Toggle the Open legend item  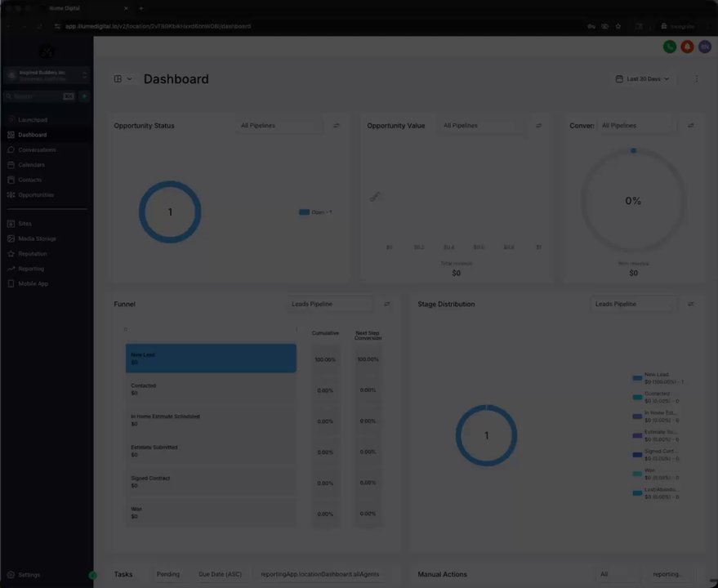[315, 212]
